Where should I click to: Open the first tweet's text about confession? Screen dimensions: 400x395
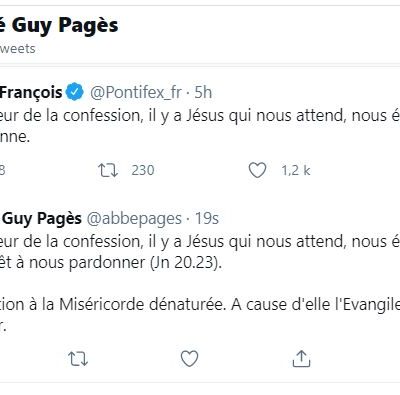(200, 126)
